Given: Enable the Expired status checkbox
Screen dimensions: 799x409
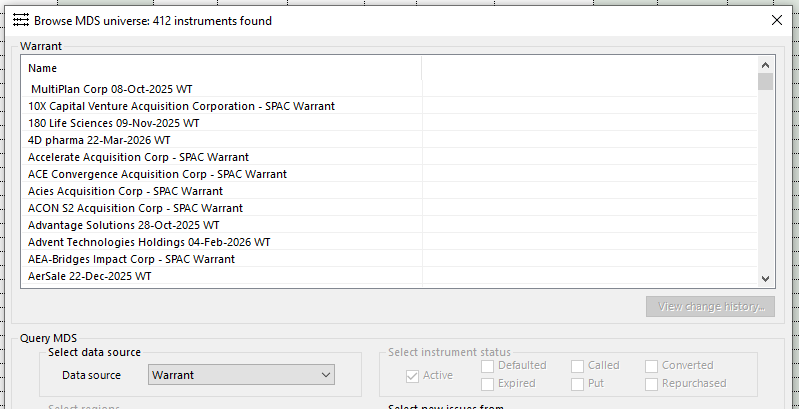Looking at the screenshot, I should pyautogui.click(x=488, y=384).
